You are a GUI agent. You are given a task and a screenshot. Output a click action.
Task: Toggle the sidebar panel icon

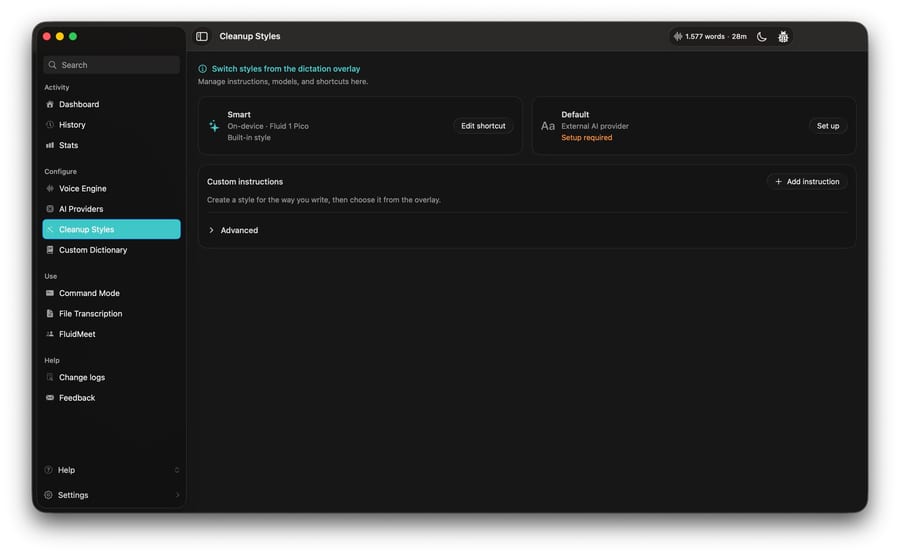[201, 36]
